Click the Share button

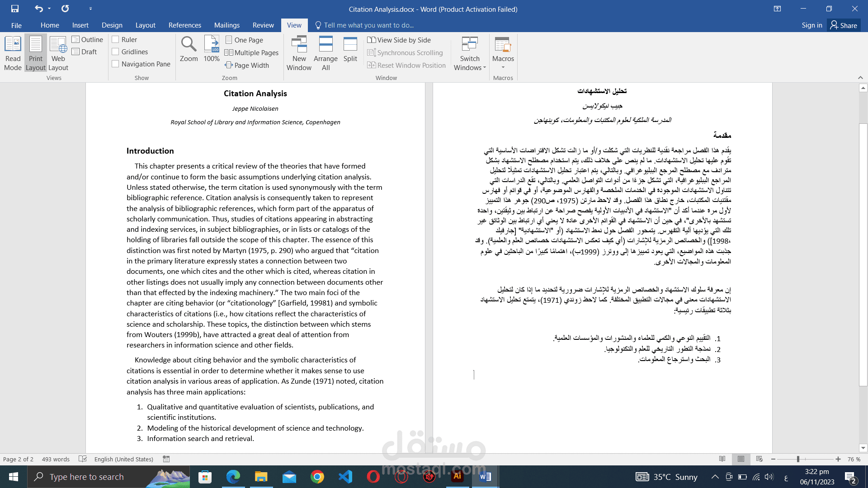click(844, 25)
